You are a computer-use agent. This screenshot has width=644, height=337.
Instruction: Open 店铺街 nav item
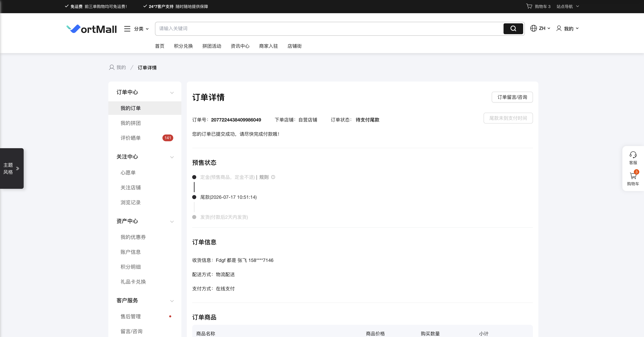coord(294,46)
